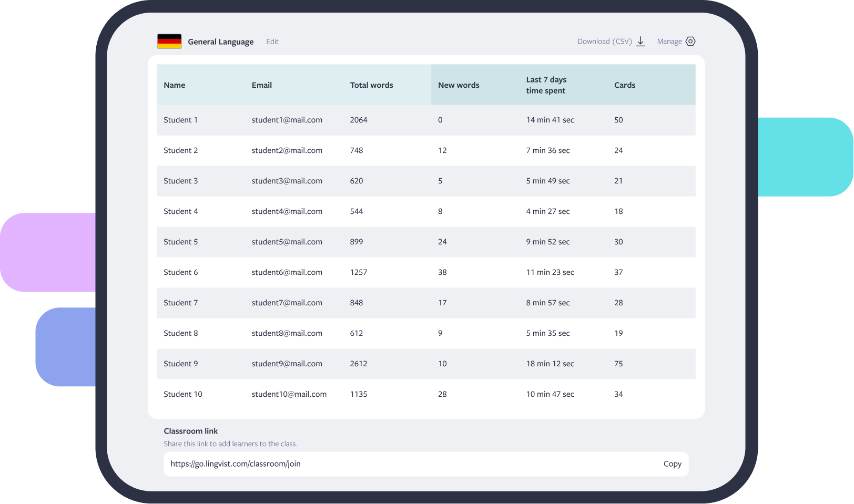Sort by Total words column header
The image size is (854, 504).
(x=371, y=85)
